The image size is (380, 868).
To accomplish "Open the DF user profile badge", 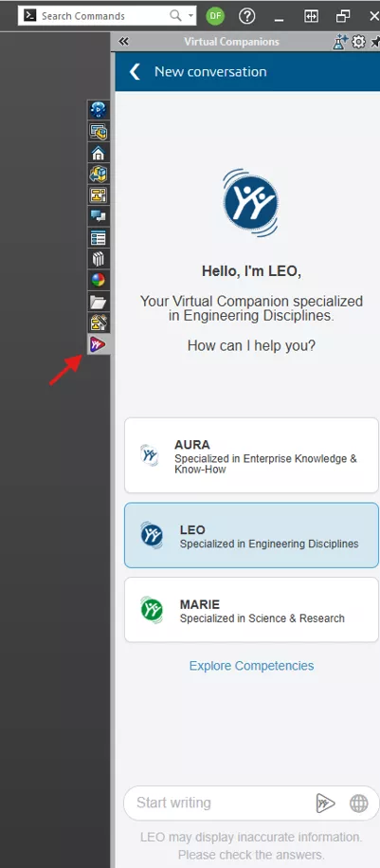I will 215,16.
